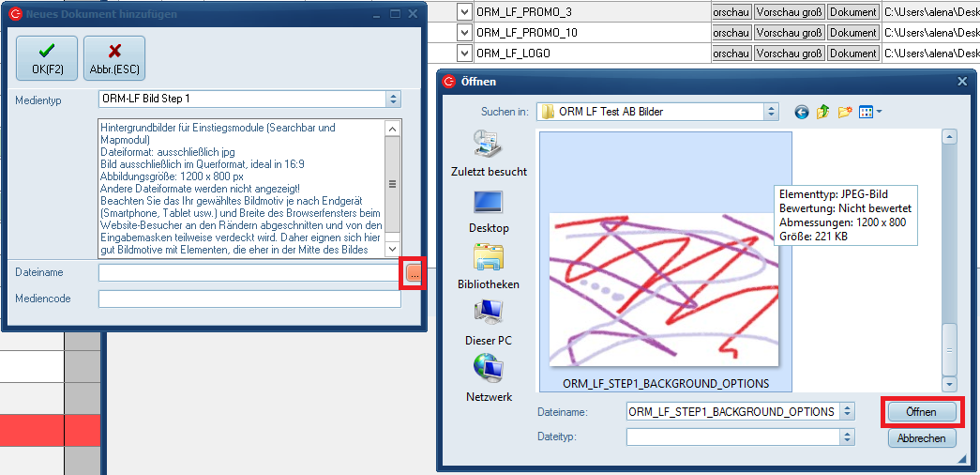Image resolution: width=980 pixels, height=475 pixels.
Task: Go up one folder level
Action: (823, 112)
